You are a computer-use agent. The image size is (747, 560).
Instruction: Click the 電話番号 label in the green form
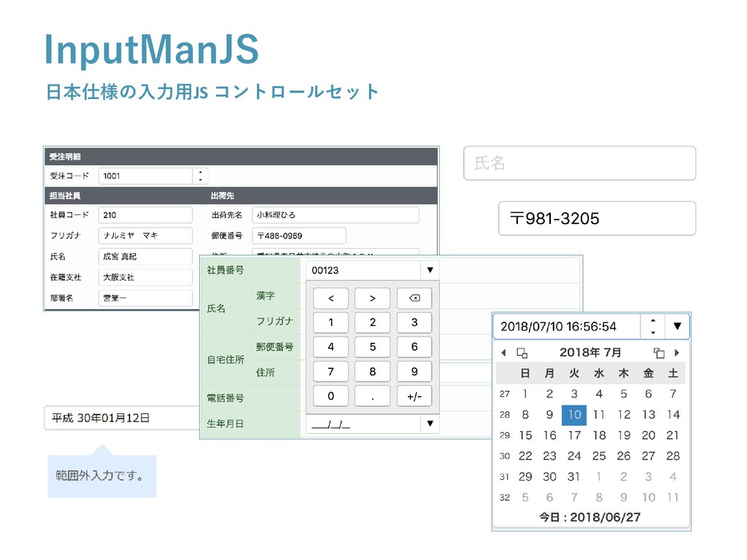(225, 397)
